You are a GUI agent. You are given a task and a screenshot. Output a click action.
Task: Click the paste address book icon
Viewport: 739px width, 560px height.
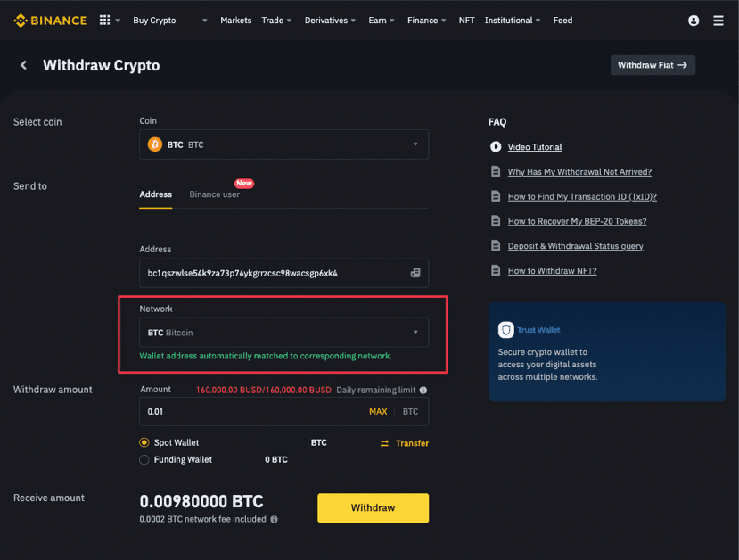[x=415, y=273]
